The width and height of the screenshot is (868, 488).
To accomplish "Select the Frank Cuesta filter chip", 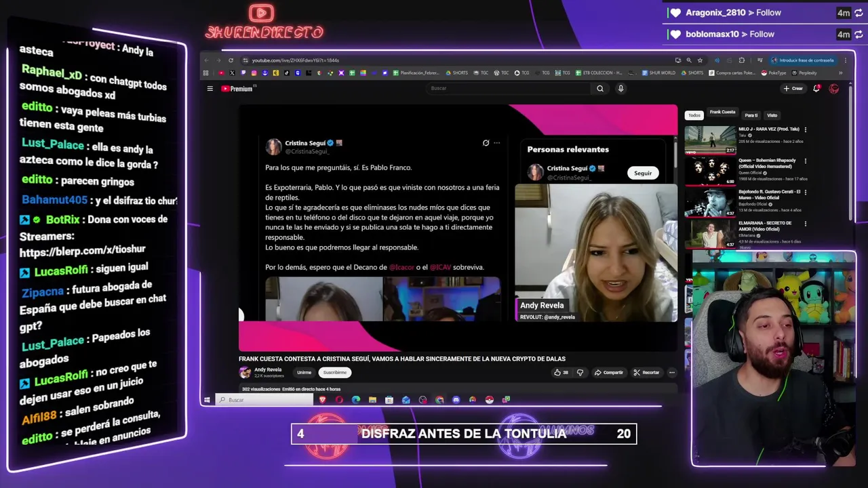I will pyautogui.click(x=722, y=112).
